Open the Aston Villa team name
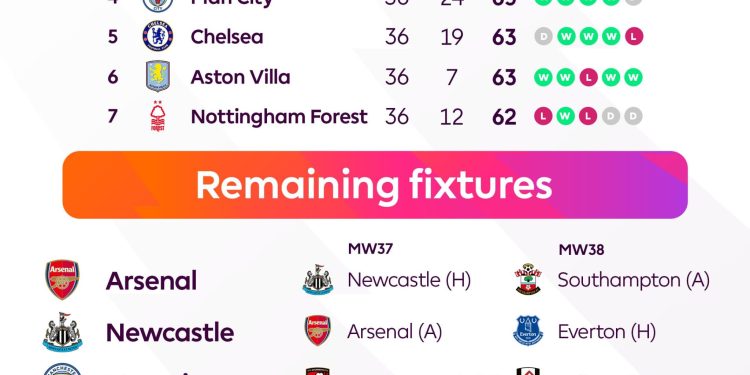This screenshot has height=375, width=750. click(240, 77)
